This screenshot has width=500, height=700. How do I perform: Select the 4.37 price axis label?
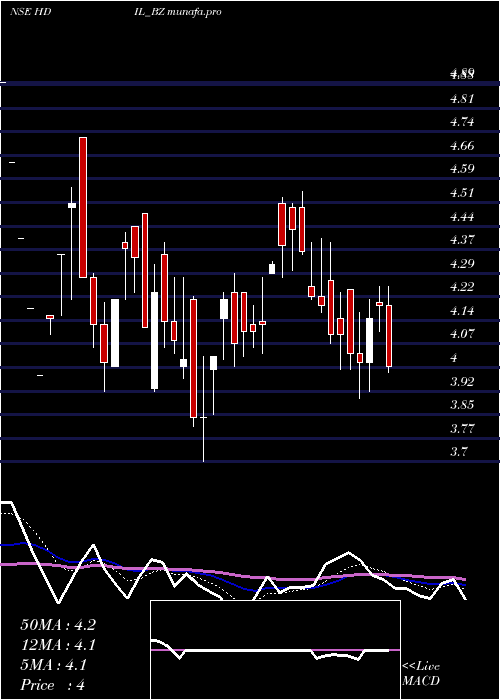click(462, 240)
